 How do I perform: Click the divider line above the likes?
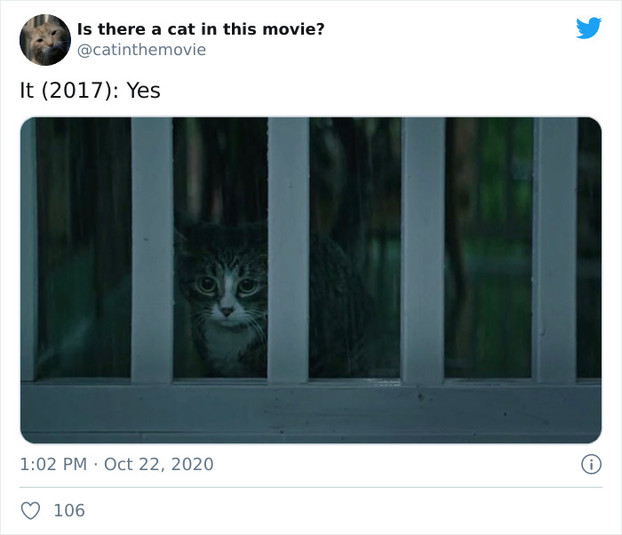click(311, 487)
